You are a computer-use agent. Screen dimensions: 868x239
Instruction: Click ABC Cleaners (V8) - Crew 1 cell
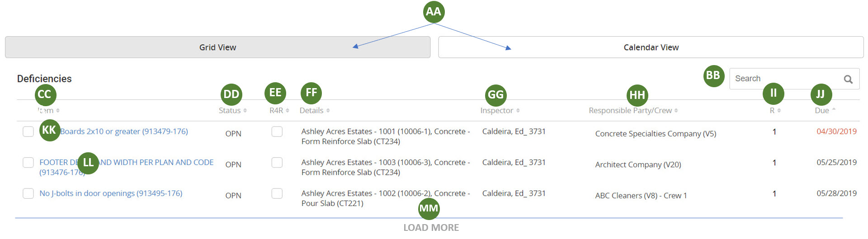(x=641, y=196)
